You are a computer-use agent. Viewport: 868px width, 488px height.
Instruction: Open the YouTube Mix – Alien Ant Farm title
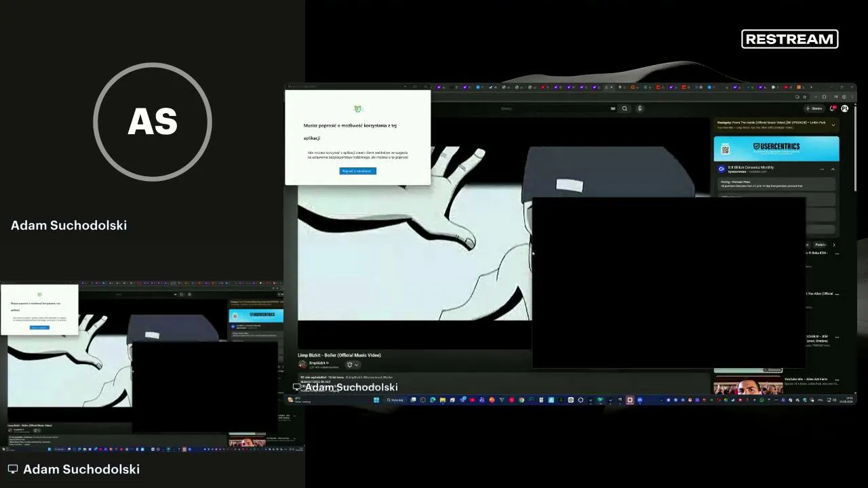pos(804,380)
